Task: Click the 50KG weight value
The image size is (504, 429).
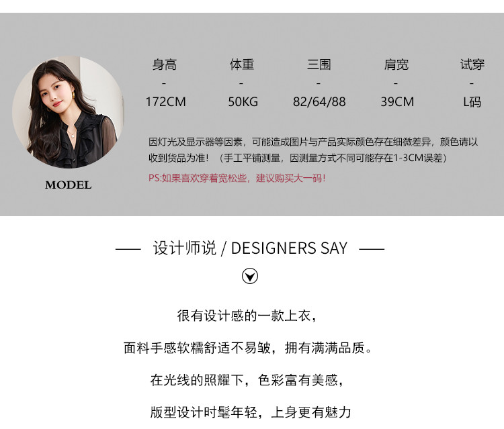Action: pos(243,102)
